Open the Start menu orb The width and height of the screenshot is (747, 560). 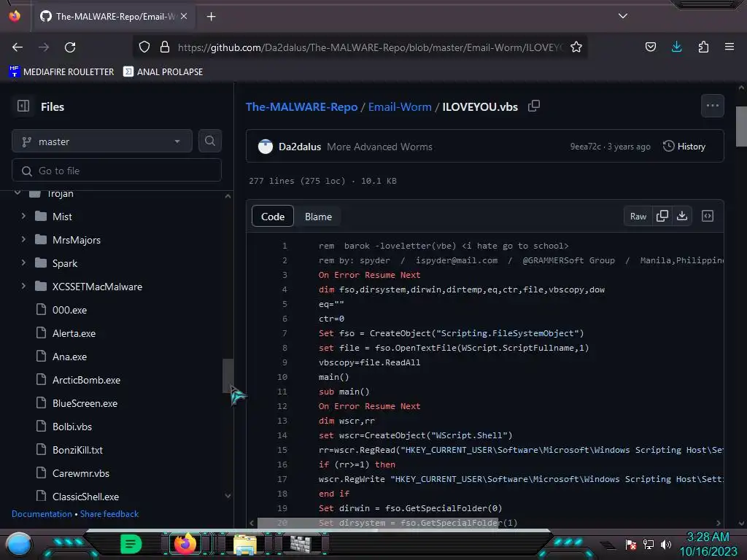pyautogui.click(x=18, y=545)
